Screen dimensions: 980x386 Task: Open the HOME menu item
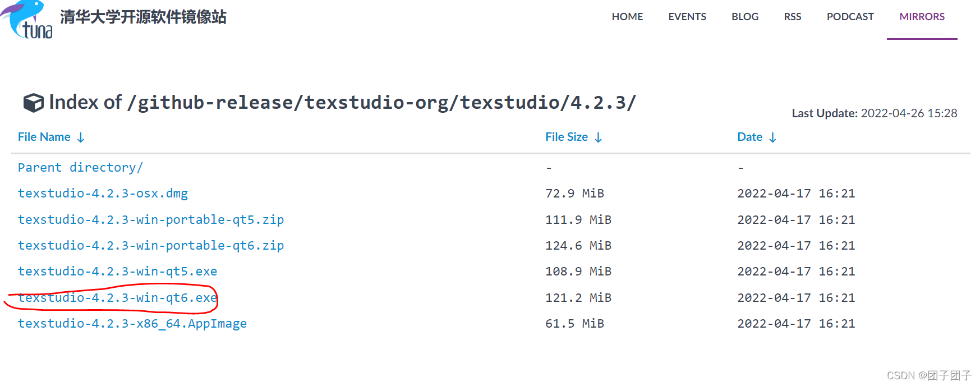click(x=627, y=17)
